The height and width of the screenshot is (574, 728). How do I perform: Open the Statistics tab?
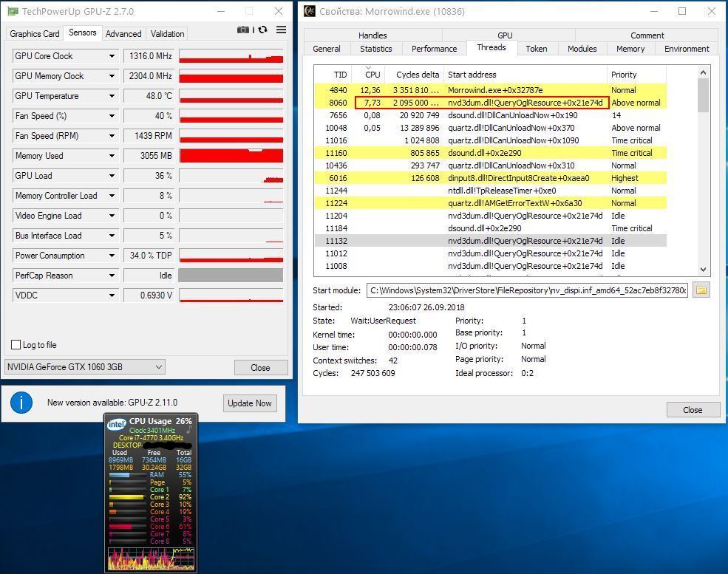[376, 49]
